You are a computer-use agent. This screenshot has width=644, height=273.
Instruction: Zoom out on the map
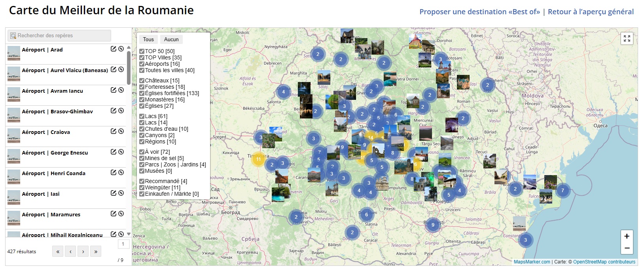click(627, 248)
